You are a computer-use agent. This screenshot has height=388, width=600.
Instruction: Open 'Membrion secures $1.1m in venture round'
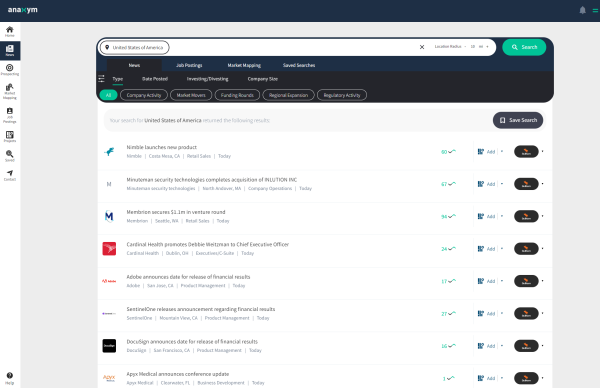click(176, 212)
